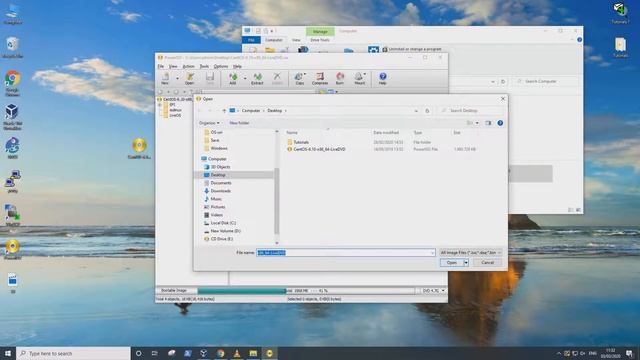Open PowerISO View menu

click(x=173, y=66)
